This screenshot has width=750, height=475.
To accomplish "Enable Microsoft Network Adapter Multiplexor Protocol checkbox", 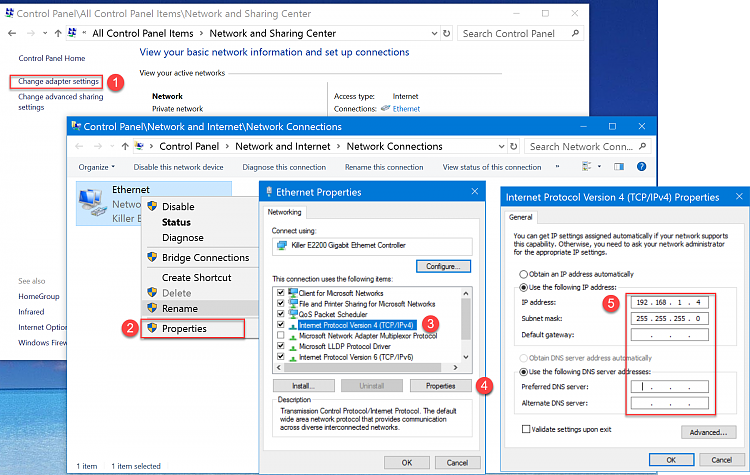I will (278, 336).
